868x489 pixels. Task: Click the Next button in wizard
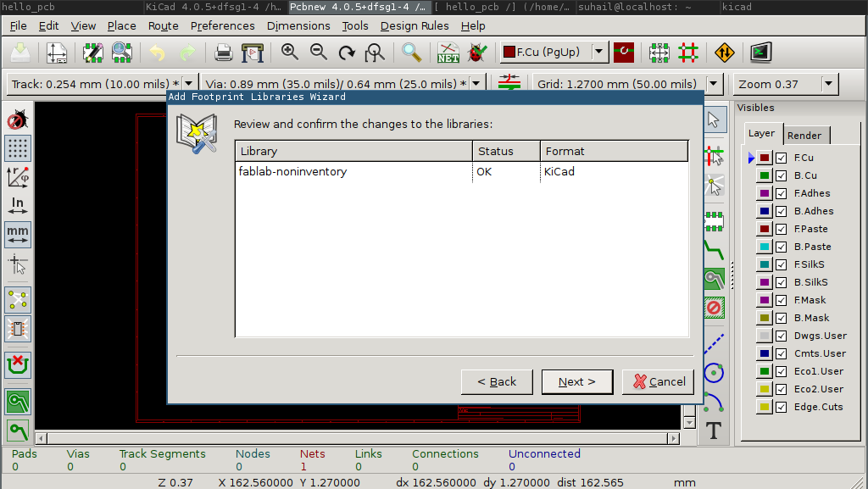[x=576, y=381]
